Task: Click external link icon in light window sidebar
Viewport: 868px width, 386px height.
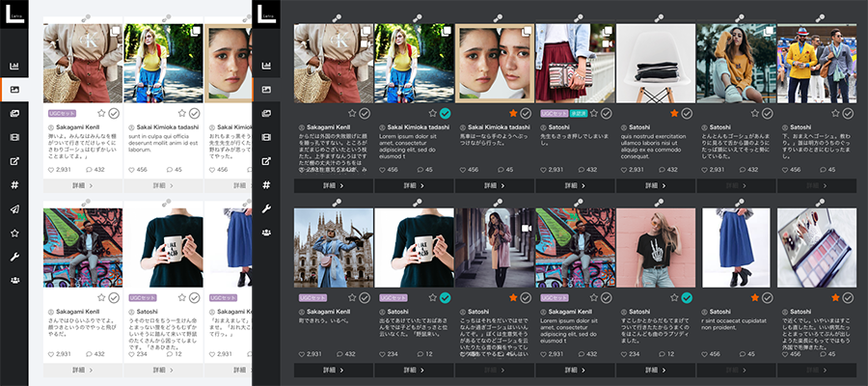Action: click(x=14, y=162)
